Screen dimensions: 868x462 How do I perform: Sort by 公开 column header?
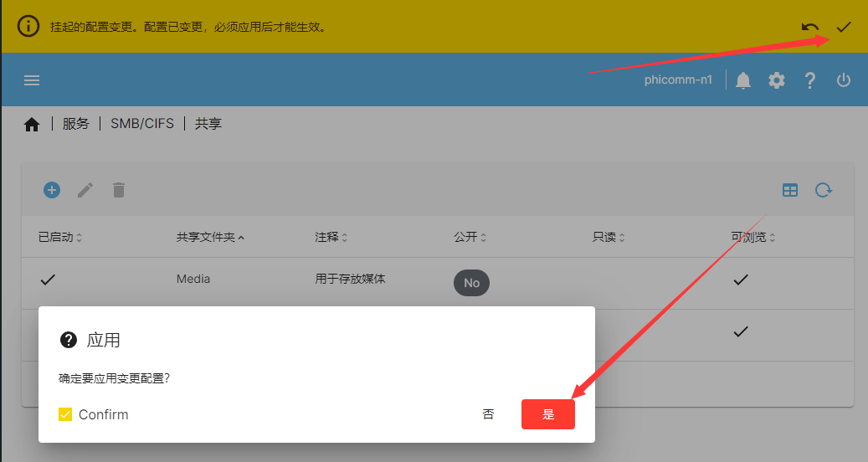tap(470, 237)
